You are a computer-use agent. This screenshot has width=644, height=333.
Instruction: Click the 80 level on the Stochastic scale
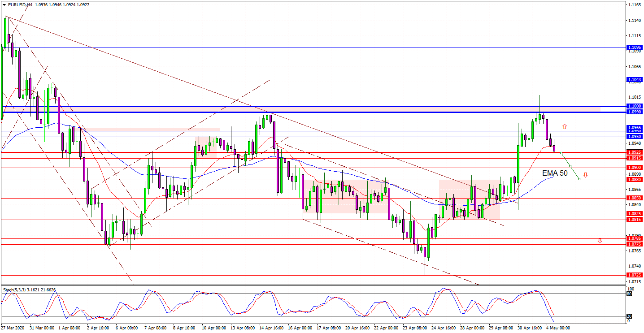630,294
